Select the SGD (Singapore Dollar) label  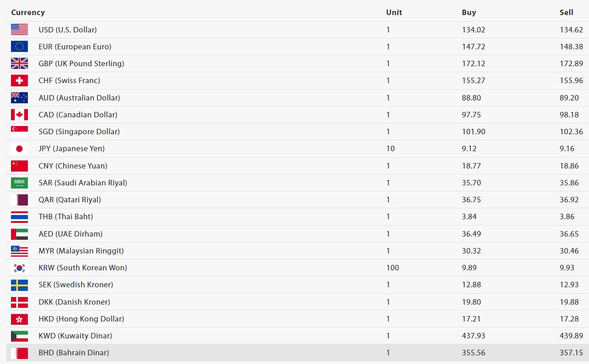click(79, 132)
